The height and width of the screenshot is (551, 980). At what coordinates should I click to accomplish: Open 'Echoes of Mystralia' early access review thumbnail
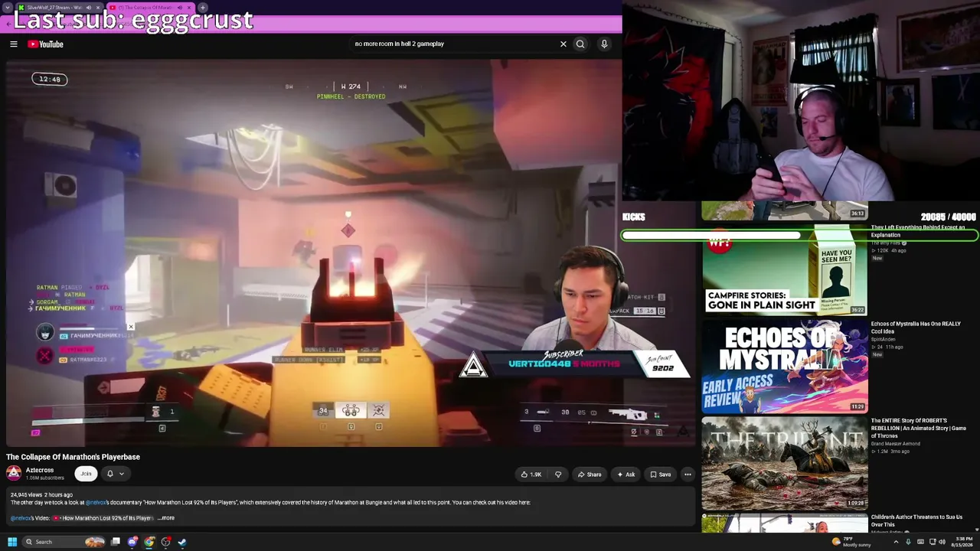(785, 367)
